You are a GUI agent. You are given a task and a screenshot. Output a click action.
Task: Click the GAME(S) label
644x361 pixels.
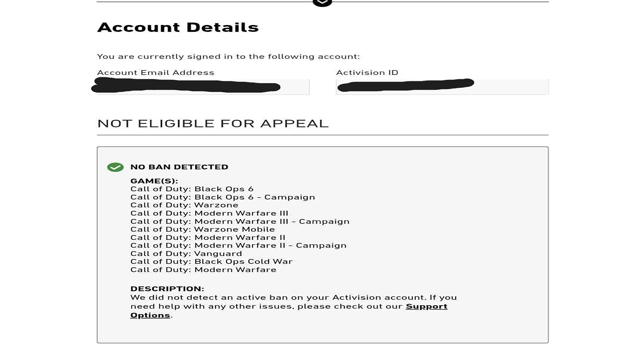pyautogui.click(x=154, y=181)
